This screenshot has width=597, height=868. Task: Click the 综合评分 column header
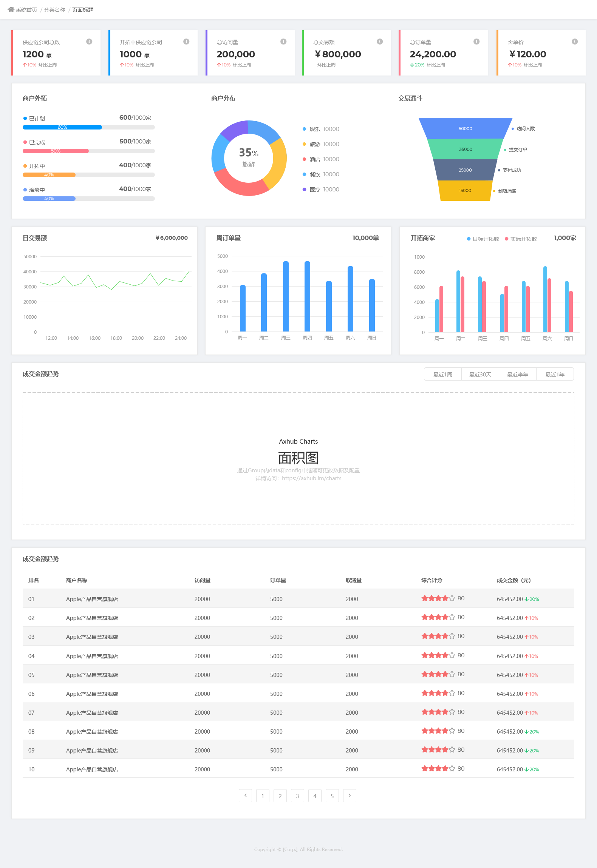pyautogui.click(x=432, y=580)
